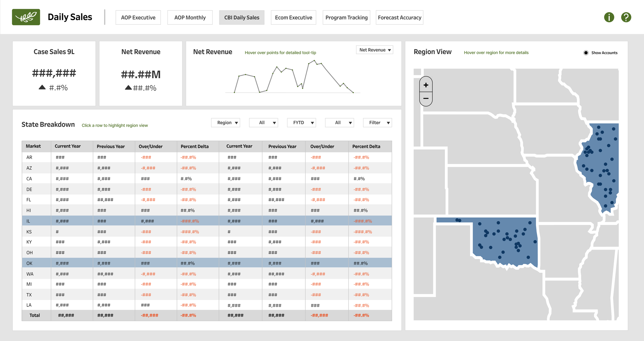The height and width of the screenshot is (341, 644).
Task: Click the green leaf logo icon
Action: [26, 17]
